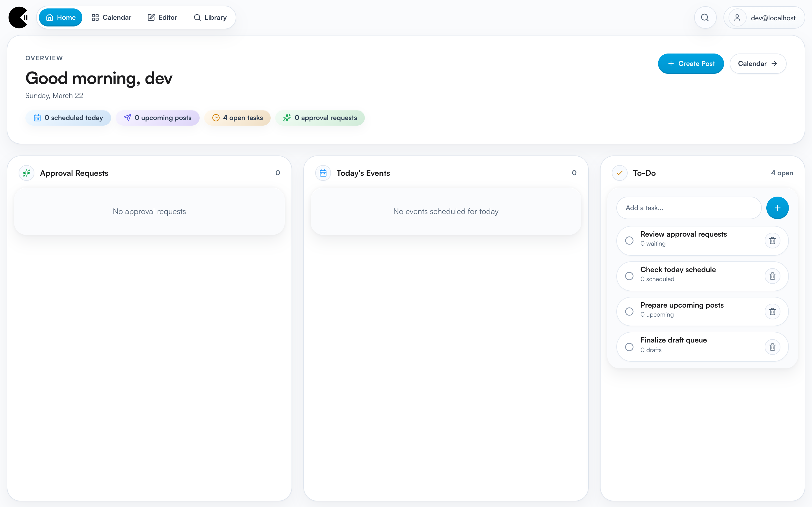
Task: Click the app logo in top left
Action: coord(18,17)
